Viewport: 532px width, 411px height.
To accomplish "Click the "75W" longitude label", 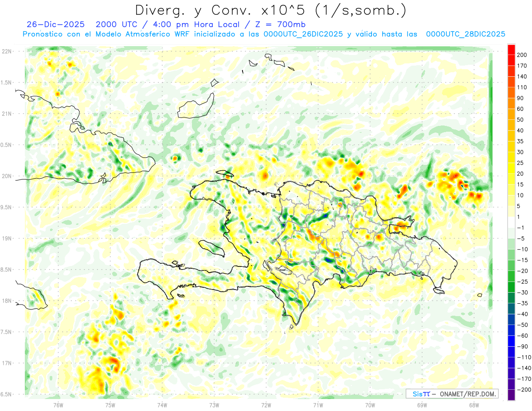I will point(110,405).
